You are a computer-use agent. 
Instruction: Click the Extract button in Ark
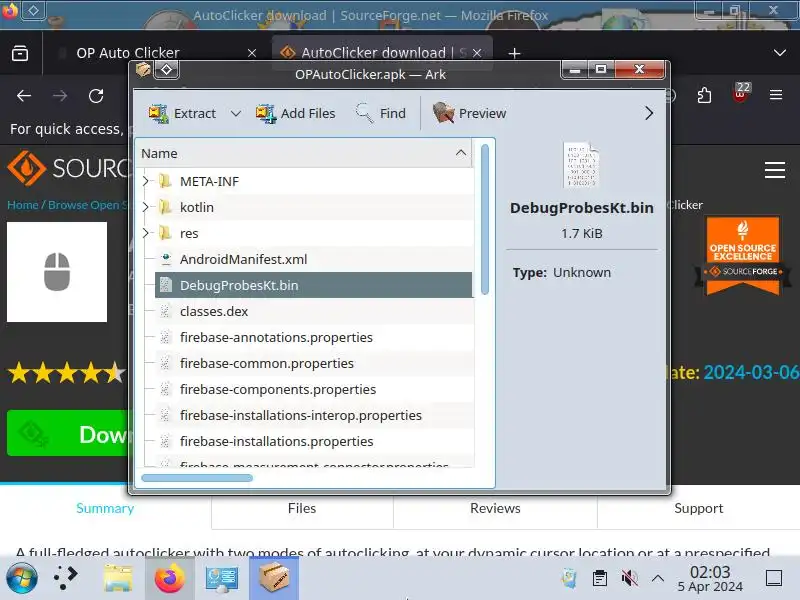coord(182,113)
